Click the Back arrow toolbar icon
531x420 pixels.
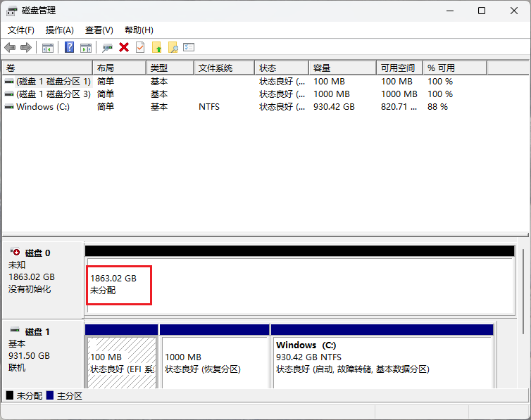tap(10, 47)
